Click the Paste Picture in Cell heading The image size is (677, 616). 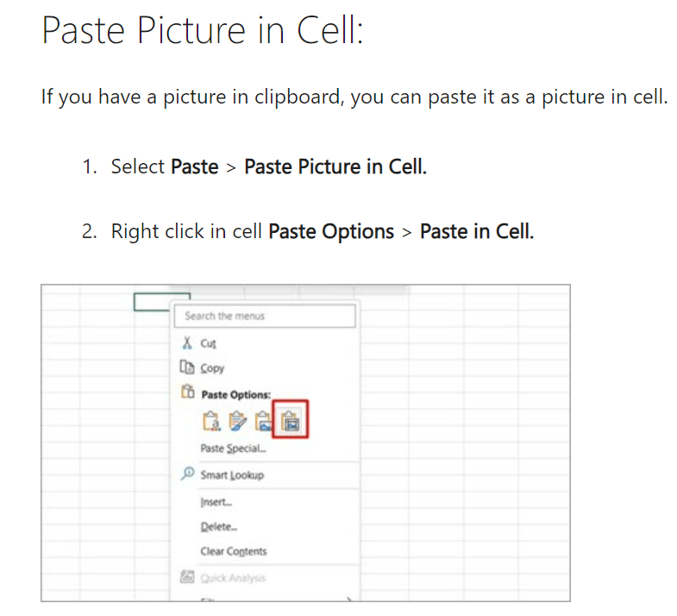point(204,31)
